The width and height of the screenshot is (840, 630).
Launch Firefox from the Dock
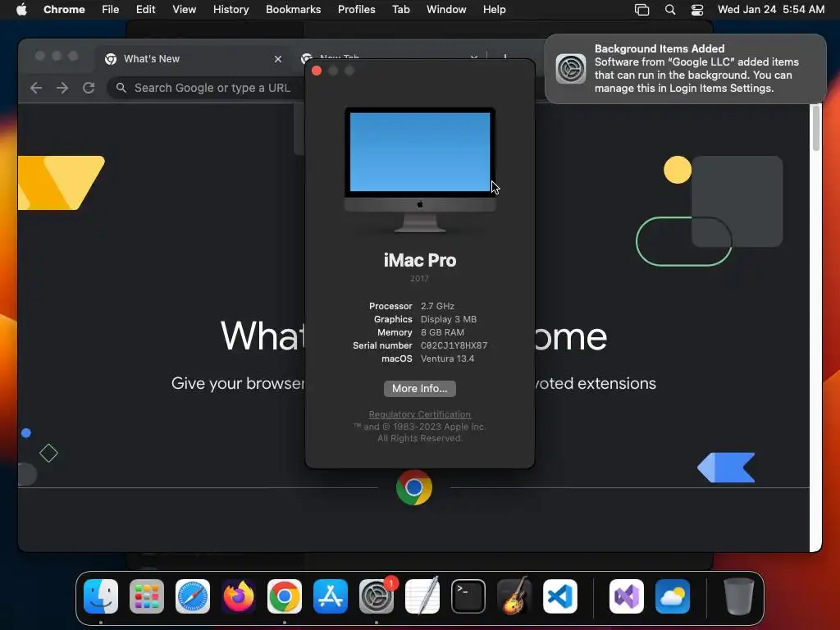click(239, 596)
